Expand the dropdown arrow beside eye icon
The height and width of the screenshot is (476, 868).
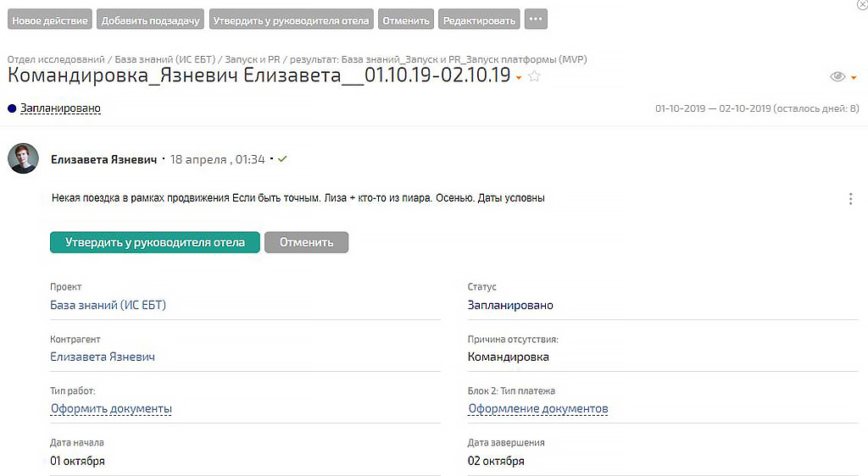(x=854, y=78)
